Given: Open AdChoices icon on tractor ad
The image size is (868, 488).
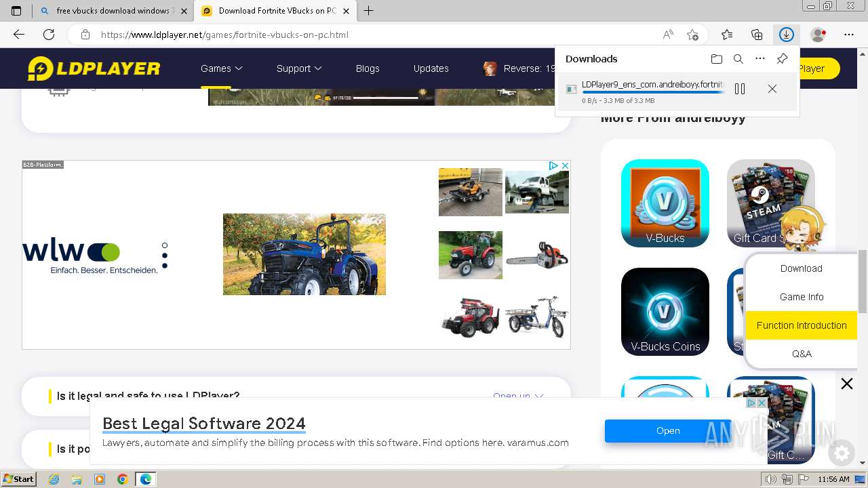Looking at the screenshot, I should 553,165.
